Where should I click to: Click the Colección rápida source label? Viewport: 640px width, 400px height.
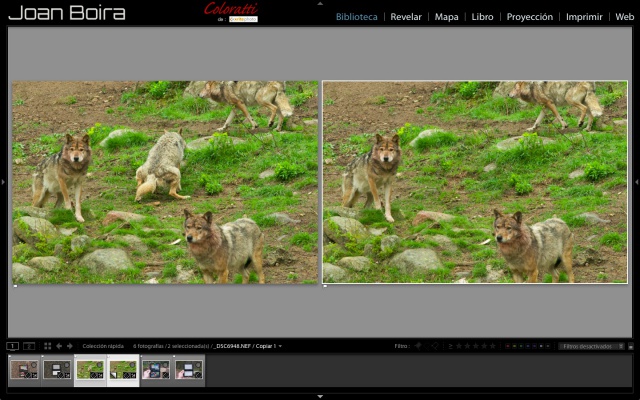click(103, 346)
